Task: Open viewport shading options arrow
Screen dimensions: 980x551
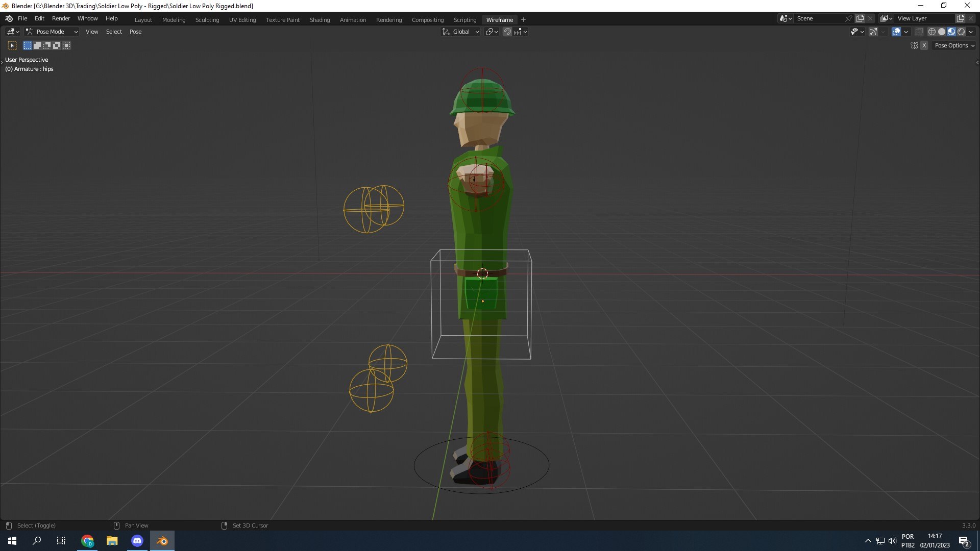Action: [971, 32]
